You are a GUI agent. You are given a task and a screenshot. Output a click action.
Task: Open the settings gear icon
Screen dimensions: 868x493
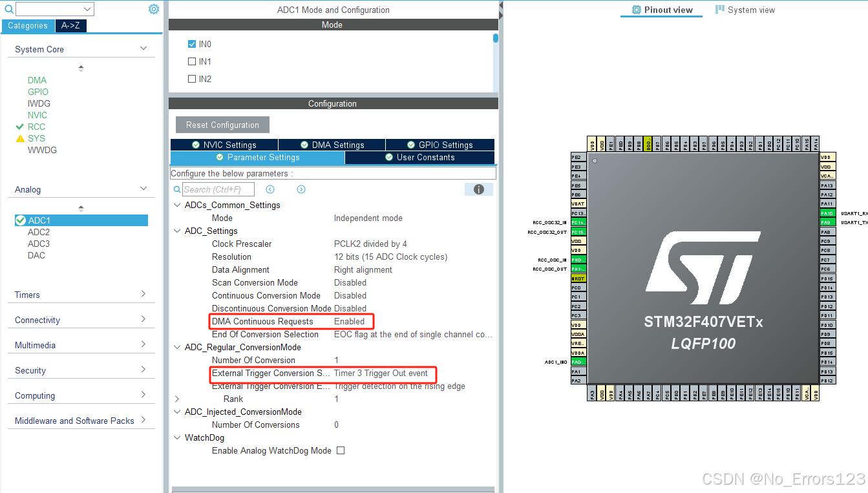(x=153, y=8)
